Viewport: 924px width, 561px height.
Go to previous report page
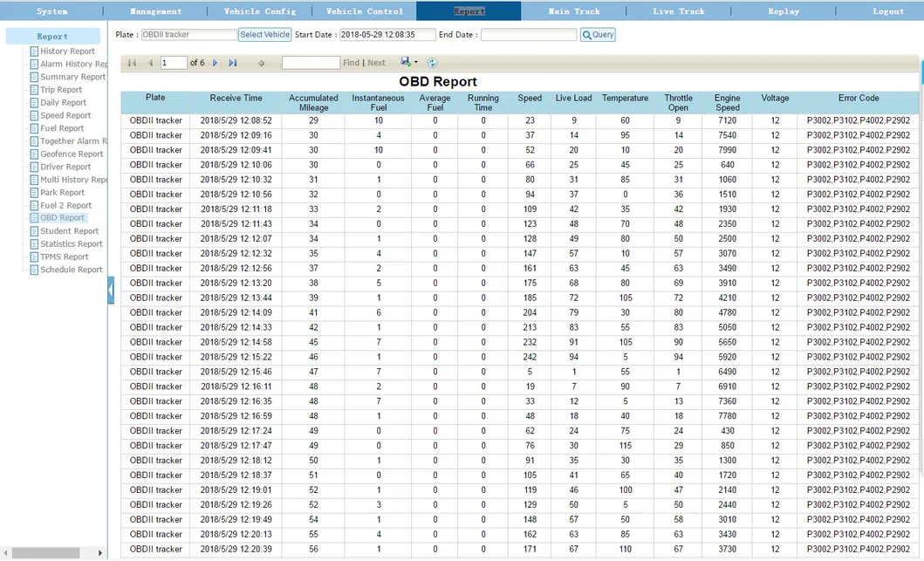click(150, 63)
